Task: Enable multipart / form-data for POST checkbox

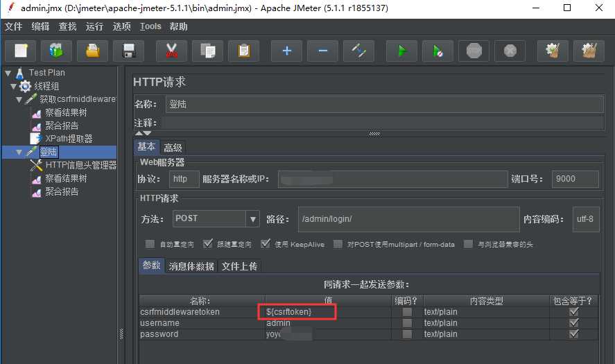Action: [x=338, y=244]
